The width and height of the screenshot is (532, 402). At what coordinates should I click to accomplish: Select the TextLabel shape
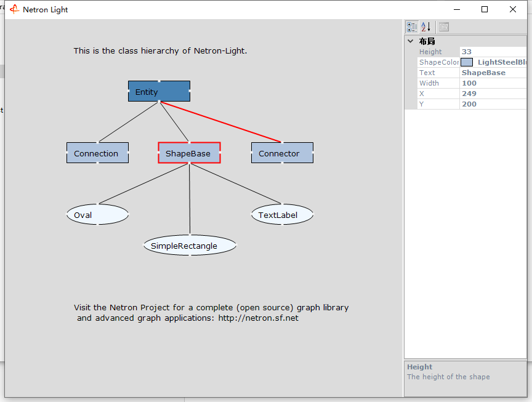pyautogui.click(x=282, y=214)
